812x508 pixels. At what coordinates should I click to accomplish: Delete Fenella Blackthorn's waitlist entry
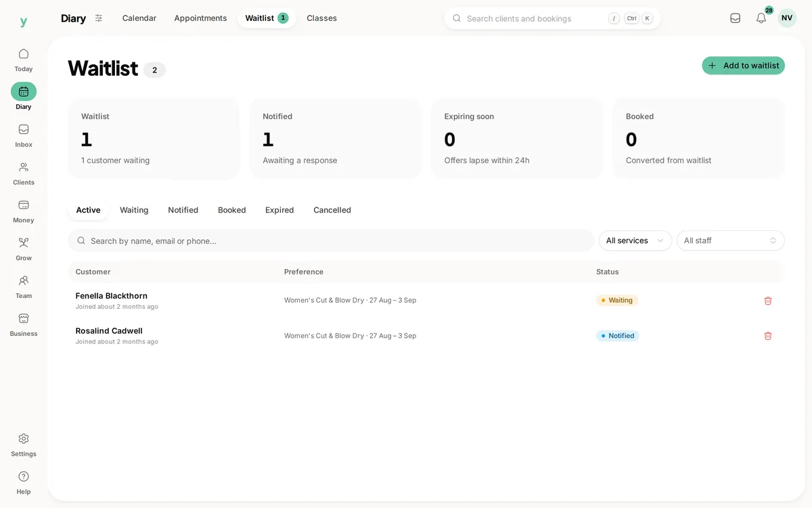pos(768,301)
